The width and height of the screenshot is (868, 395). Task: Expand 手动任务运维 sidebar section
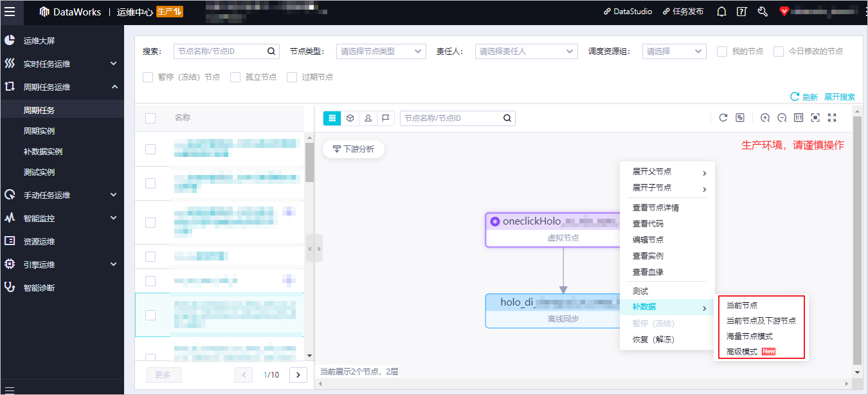tap(62, 195)
